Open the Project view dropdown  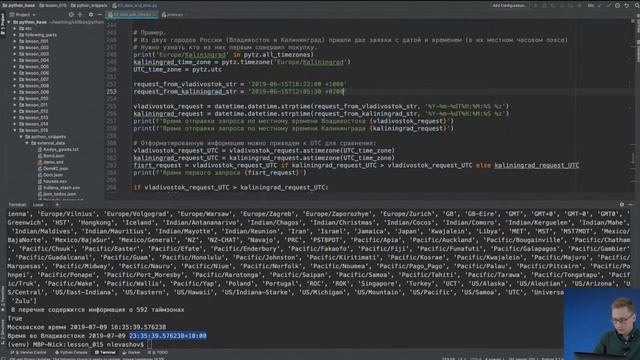click(x=22, y=14)
